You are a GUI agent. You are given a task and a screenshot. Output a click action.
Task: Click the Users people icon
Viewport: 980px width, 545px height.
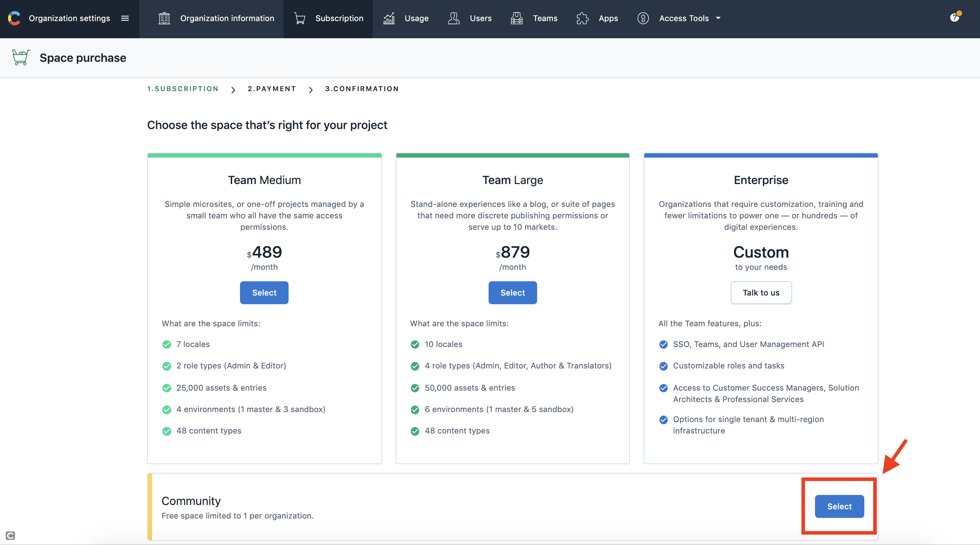coord(454,18)
